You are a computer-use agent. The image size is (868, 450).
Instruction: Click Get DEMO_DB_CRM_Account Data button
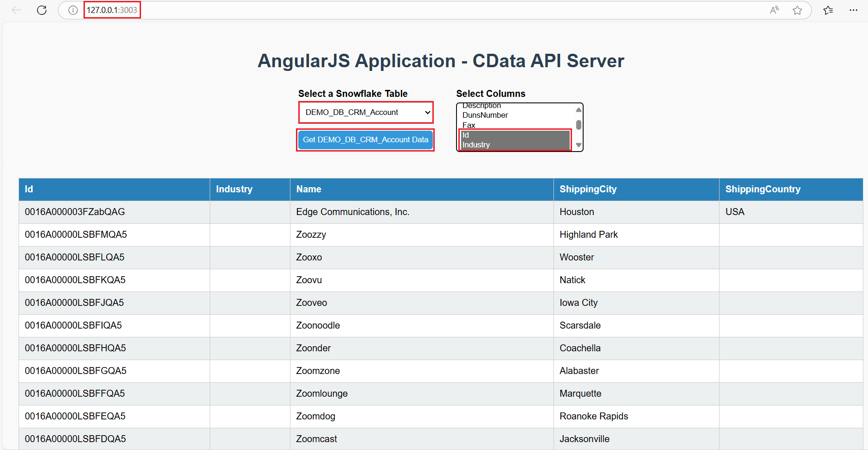[x=365, y=140]
